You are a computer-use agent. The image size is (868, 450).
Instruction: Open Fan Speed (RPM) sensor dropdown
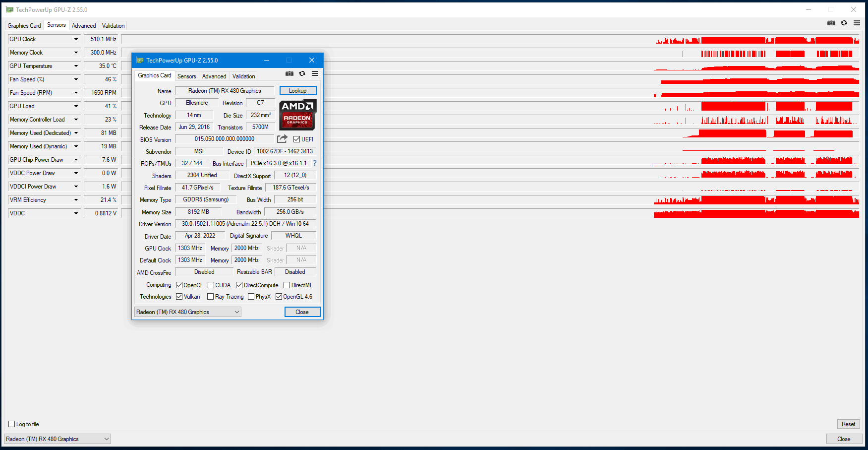[x=76, y=93]
